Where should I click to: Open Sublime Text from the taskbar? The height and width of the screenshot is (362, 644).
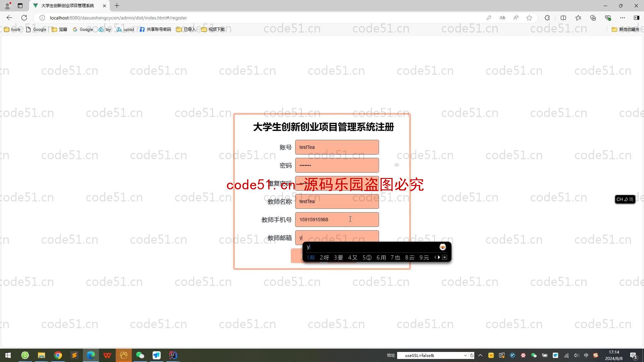tap(74, 355)
